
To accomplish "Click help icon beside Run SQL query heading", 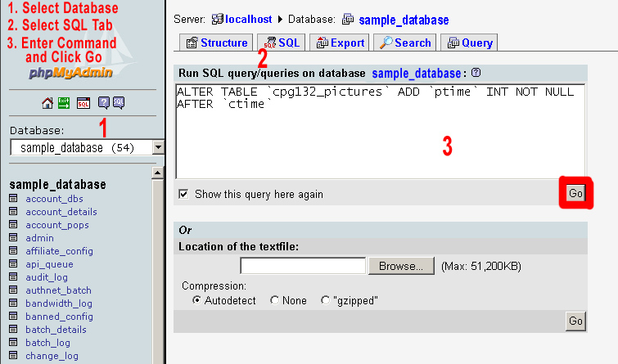I will 476,73.
